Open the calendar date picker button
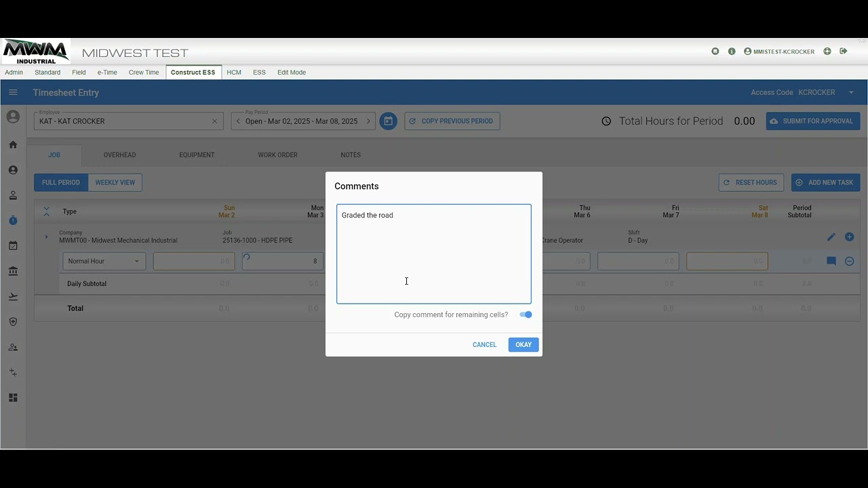Screen dimensions: 868x488 click(388, 121)
